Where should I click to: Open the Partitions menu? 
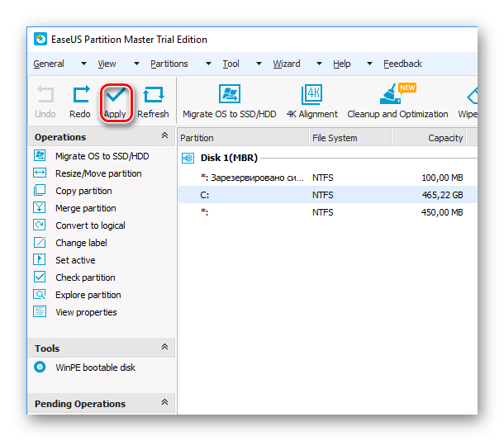169,64
